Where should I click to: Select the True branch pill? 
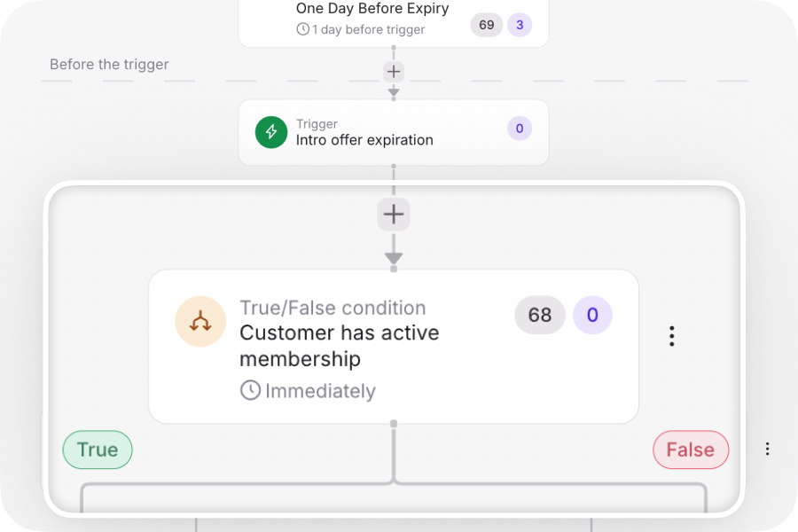pos(97,450)
